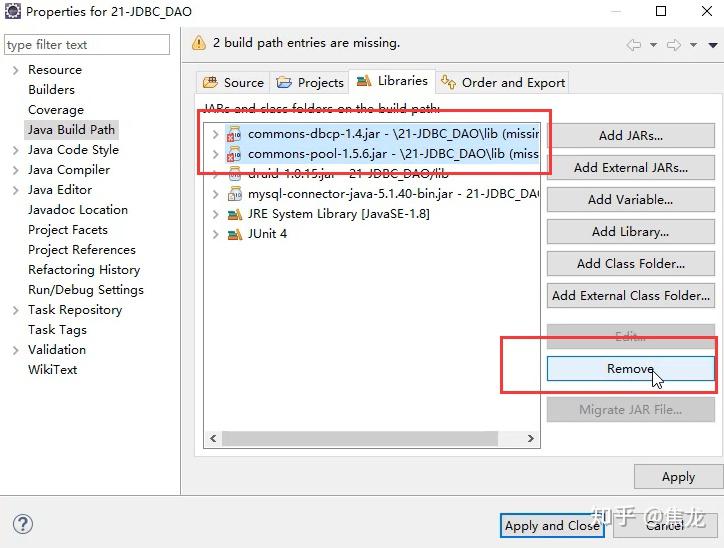Click the commons-pool-1.5.6.jar missing jar icon
724x548 pixels.
[x=234, y=154]
